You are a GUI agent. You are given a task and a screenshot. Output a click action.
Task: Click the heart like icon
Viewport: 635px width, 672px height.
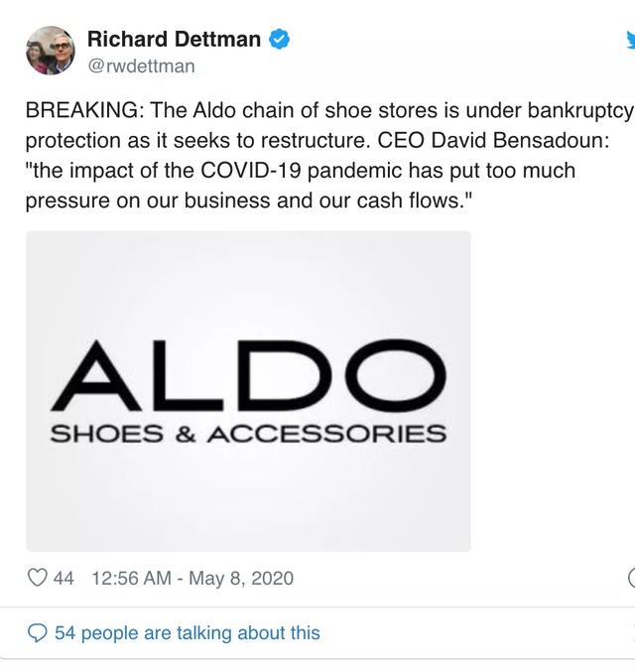pyautogui.click(x=38, y=577)
